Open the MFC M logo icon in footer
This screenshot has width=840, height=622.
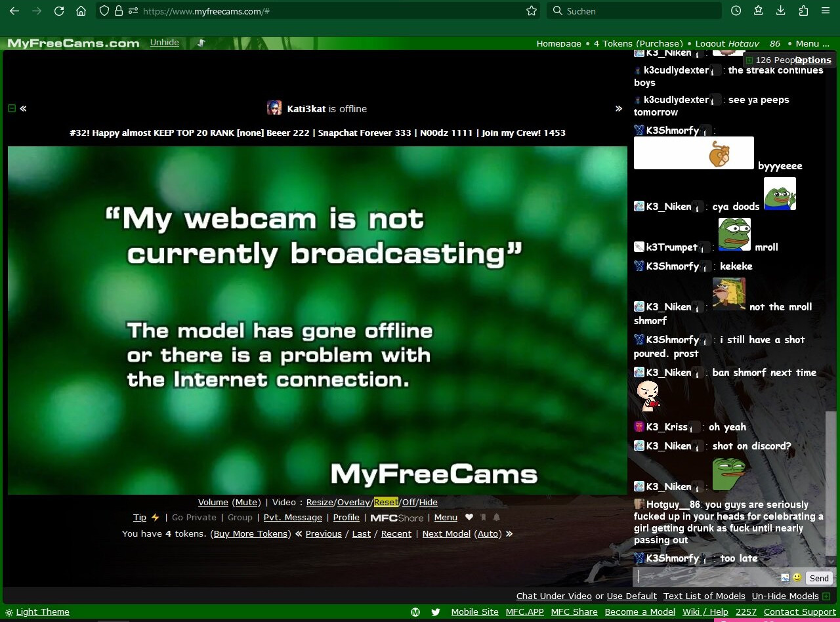(415, 612)
